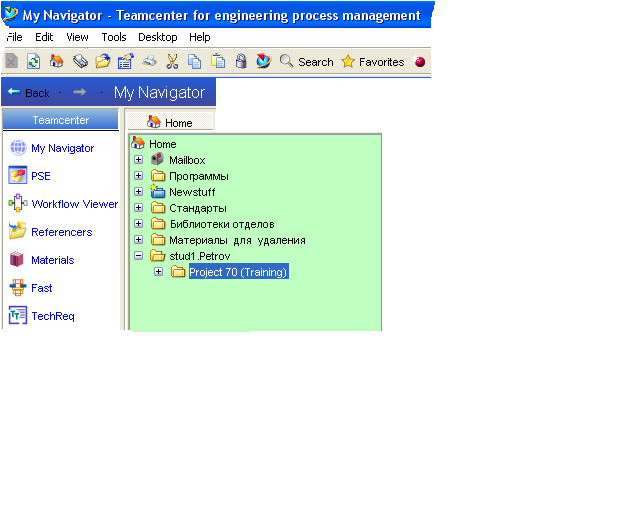Click the red ball toolbar icon
The height and width of the screenshot is (512, 640).
[x=419, y=62]
